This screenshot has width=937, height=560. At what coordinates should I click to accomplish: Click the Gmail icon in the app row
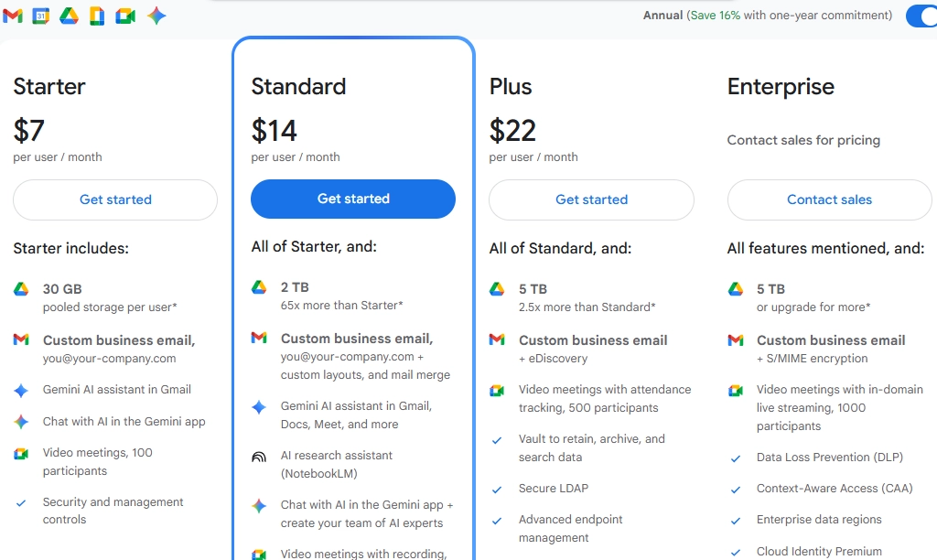[13, 16]
